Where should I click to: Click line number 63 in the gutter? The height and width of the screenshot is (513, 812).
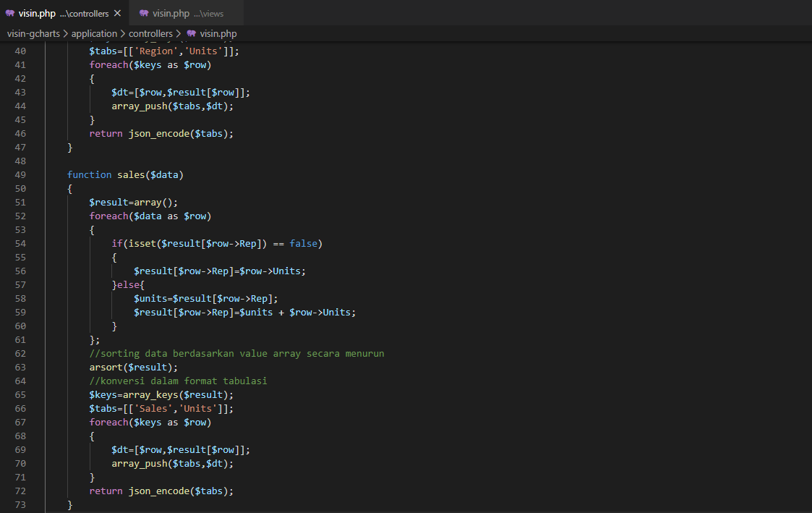tap(20, 368)
